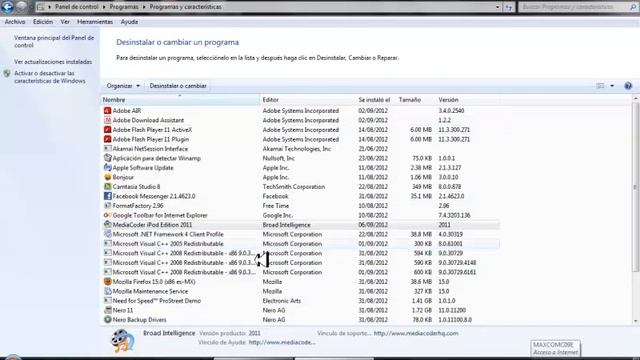
Task: Click the Programas breadcrumb in address bar
Action: 124,7
